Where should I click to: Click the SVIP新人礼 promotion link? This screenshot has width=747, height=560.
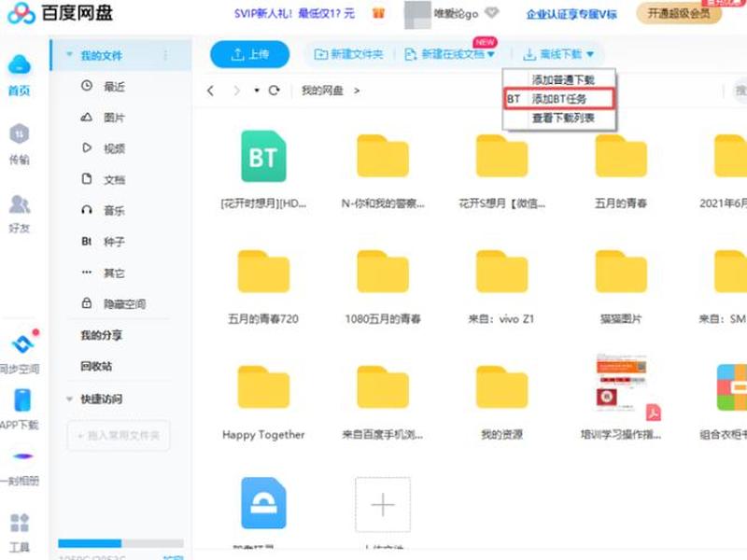[294, 13]
